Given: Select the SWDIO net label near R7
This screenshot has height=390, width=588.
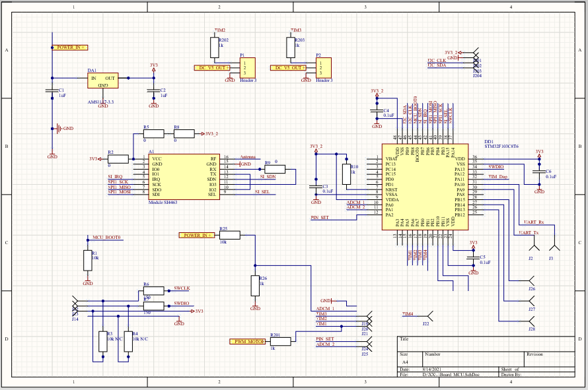Looking at the screenshot, I should [x=182, y=303].
